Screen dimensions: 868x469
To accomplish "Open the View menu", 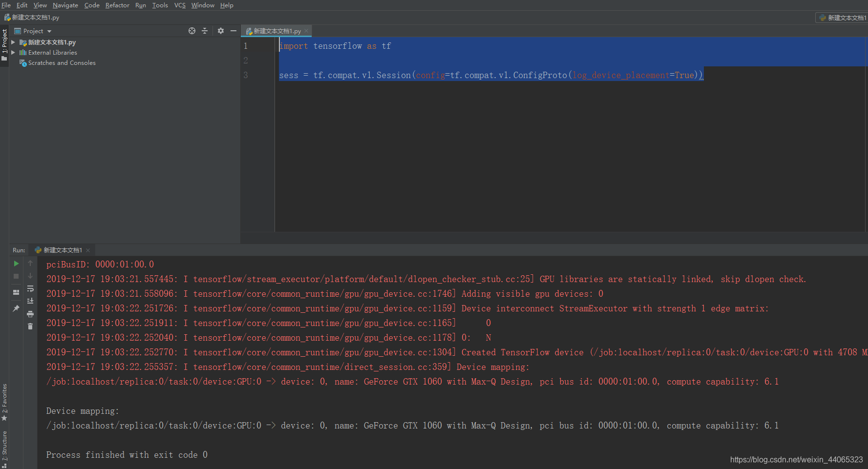I will pos(40,5).
